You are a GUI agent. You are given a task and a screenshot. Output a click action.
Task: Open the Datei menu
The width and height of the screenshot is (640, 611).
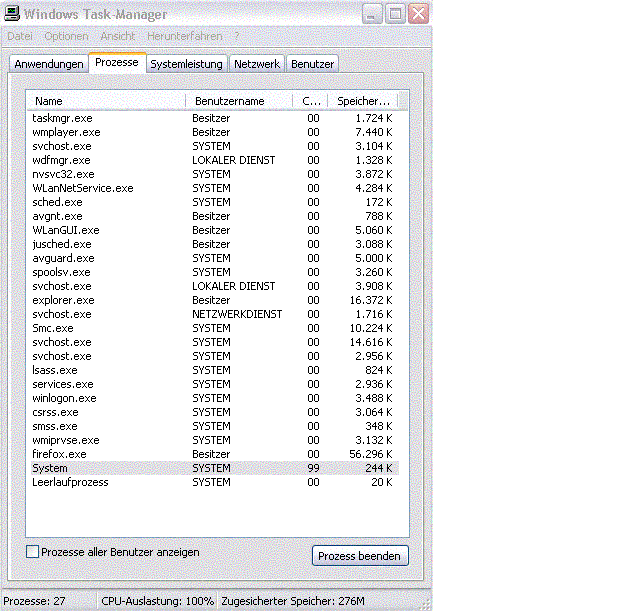20,36
